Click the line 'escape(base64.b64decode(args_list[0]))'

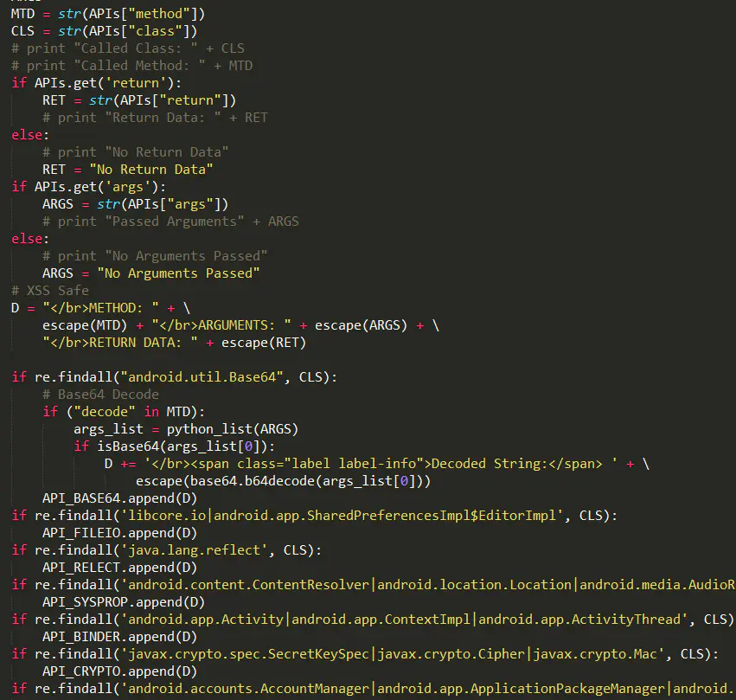coord(283,481)
